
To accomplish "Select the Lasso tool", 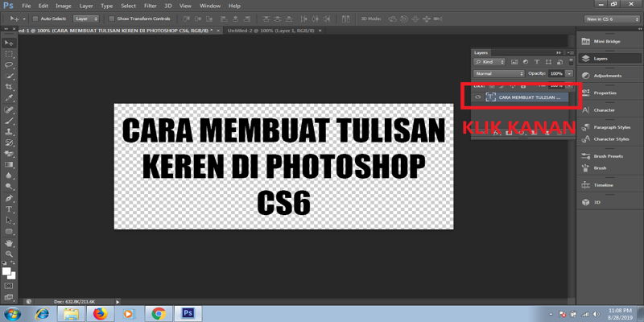I will click(x=9, y=65).
